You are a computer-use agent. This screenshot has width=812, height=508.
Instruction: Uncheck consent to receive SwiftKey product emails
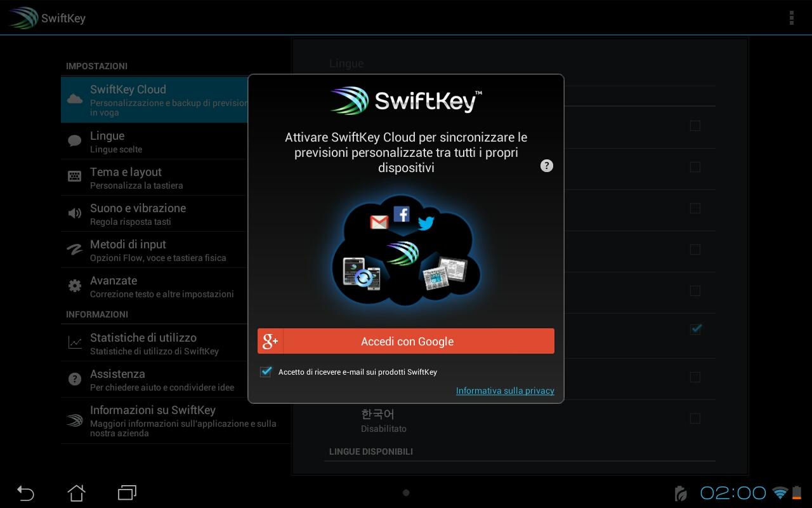(265, 372)
